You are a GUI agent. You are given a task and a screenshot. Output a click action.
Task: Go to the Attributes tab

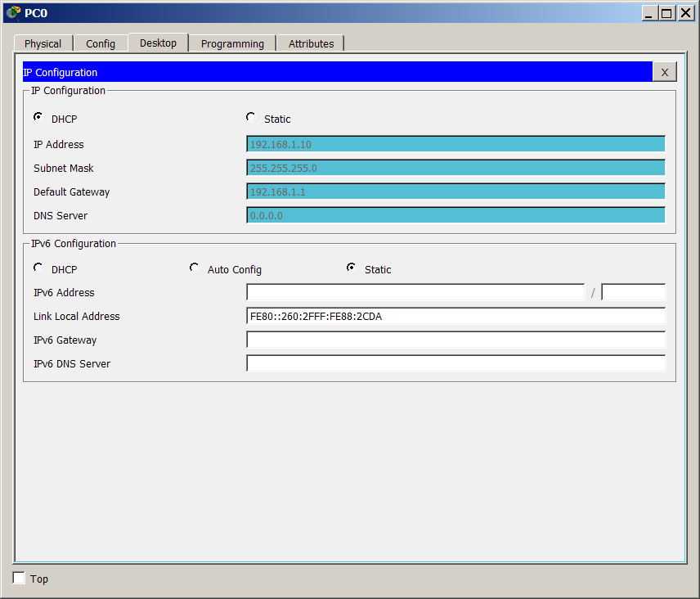(311, 43)
